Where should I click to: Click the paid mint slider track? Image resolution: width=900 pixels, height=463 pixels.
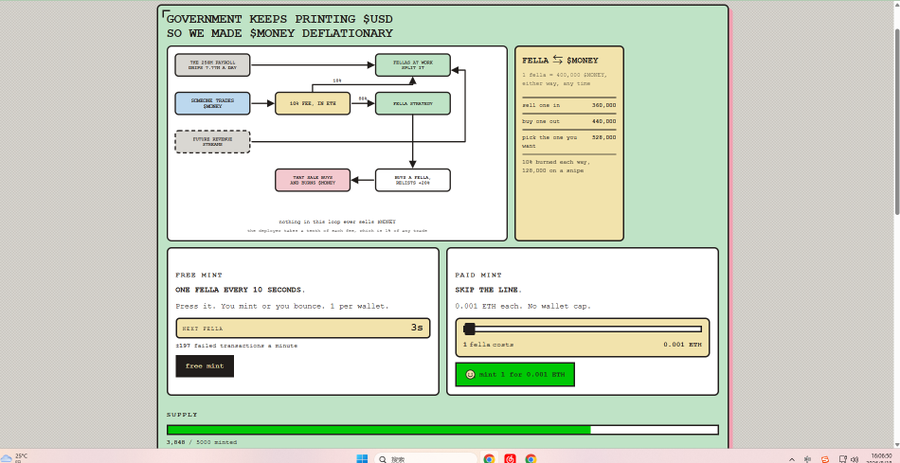[583, 329]
